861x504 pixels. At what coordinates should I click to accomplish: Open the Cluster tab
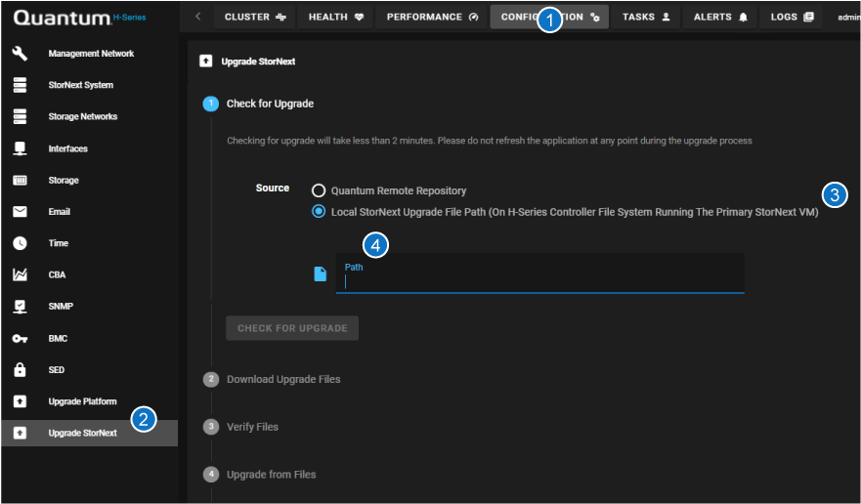[255, 17]
